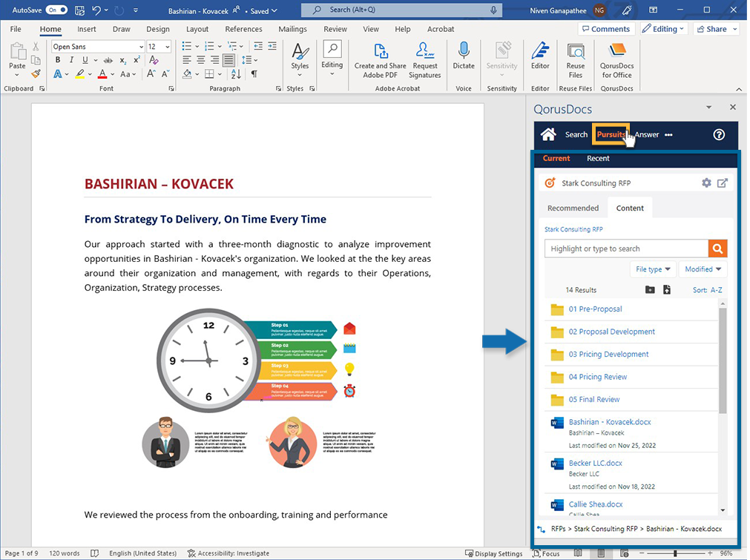Click the orange search magnifier button
This screenshot has height=560, width=750.
click(718, 248)
